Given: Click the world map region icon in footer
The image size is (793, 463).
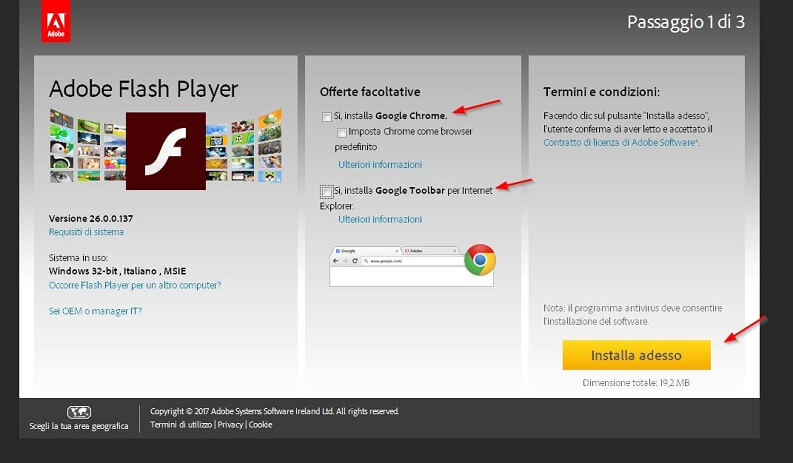Looking at the screenshot, I should coord(79,412).
